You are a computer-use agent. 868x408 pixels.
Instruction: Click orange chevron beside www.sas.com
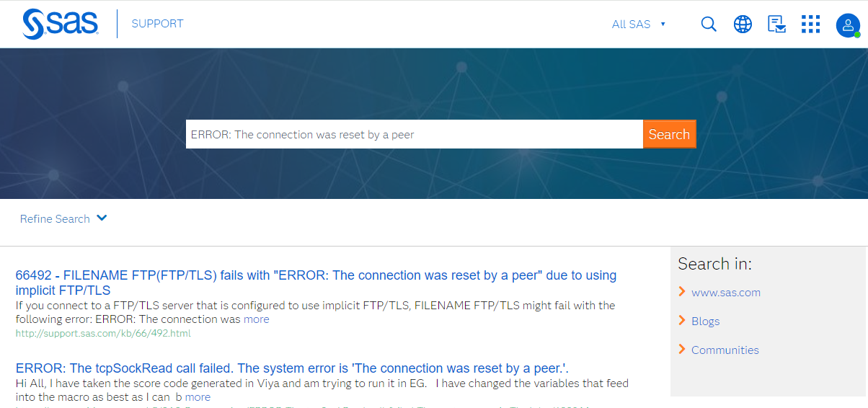point(682,292)
